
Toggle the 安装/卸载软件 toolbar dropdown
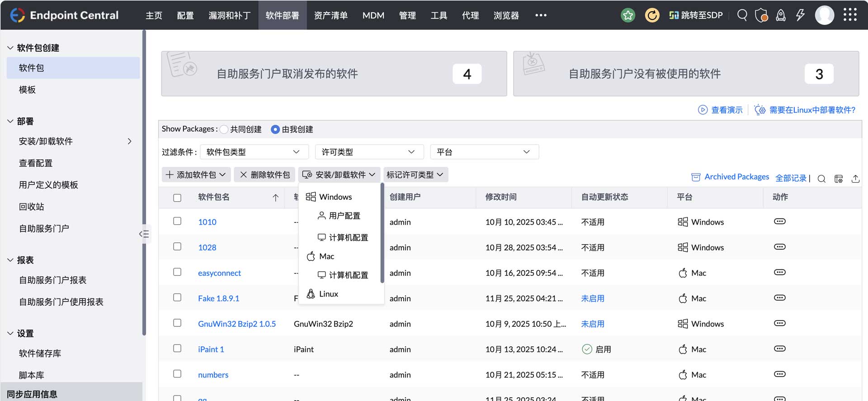(339, 175)
